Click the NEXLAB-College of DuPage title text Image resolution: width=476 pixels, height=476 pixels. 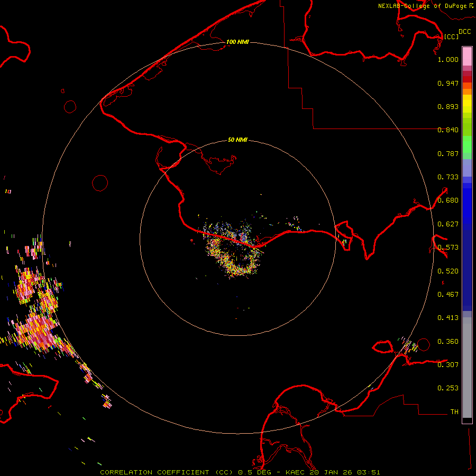[422, 6]
